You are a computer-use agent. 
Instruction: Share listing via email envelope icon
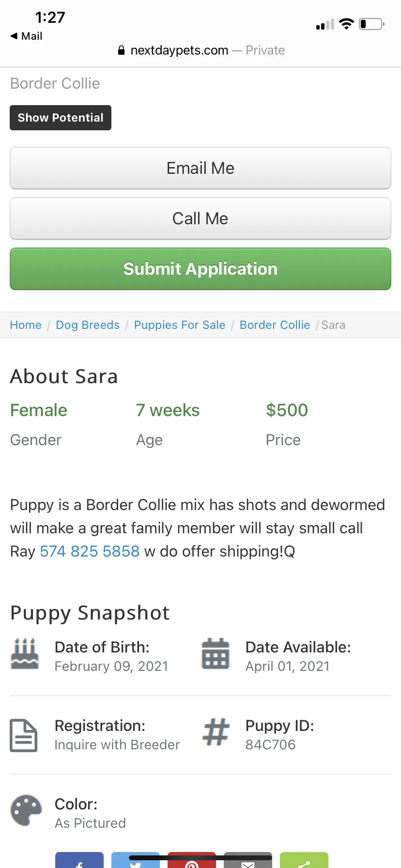tap(248, 860)
